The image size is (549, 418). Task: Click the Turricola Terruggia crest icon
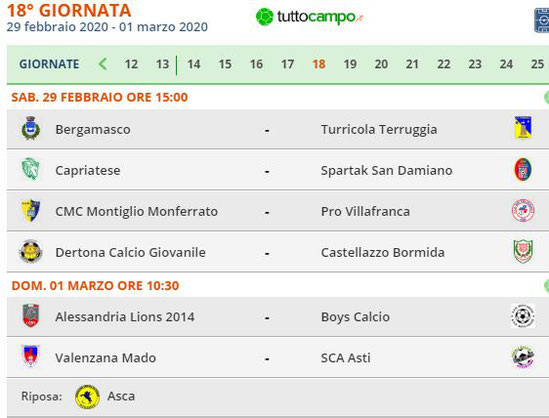pos(523,128)
